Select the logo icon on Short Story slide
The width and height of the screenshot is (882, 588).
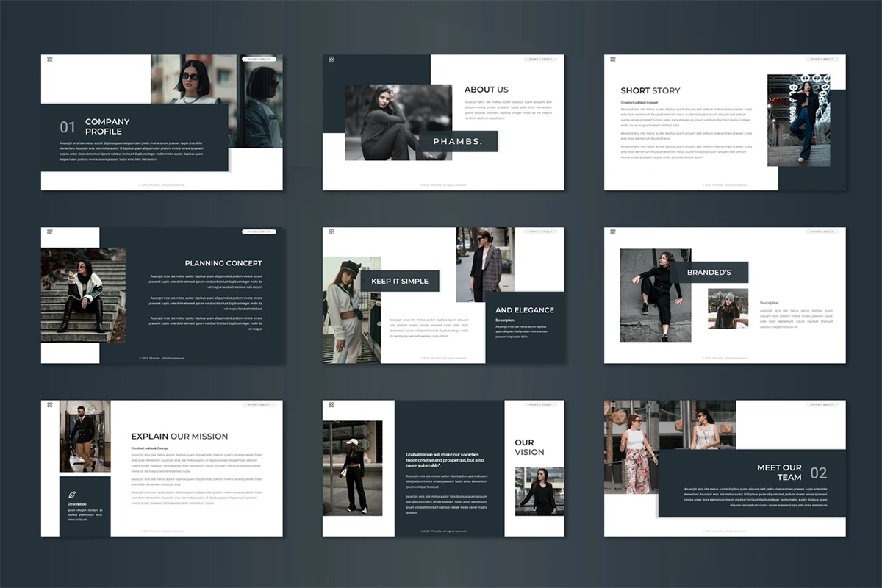(613, 59)
